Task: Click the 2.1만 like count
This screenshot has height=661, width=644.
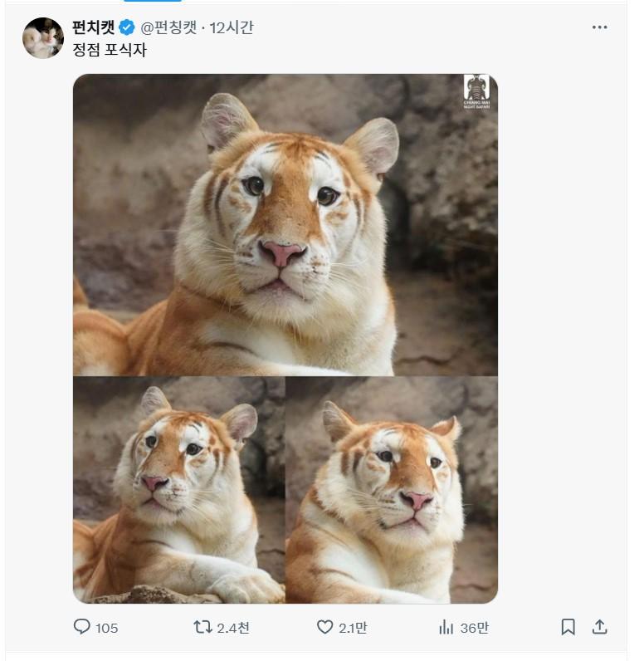Action: pyautogui.click(x=353, y=628)
